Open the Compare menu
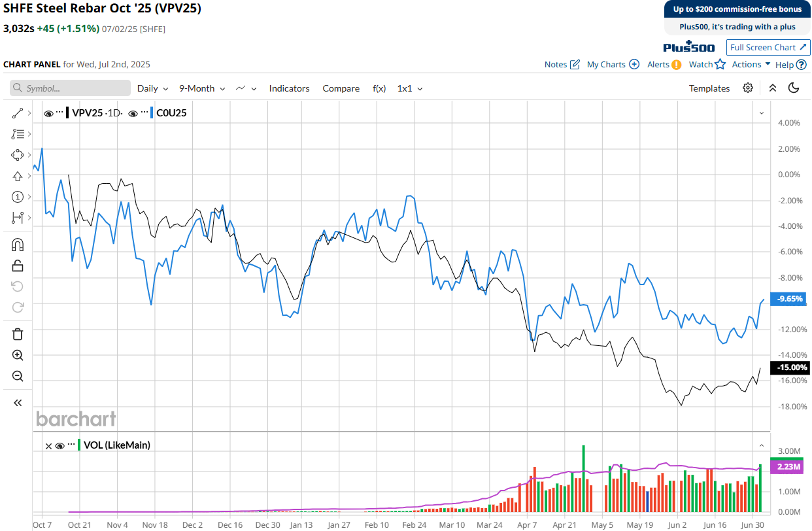The width and height of the screenshot is (812, 531). point(341,88)
